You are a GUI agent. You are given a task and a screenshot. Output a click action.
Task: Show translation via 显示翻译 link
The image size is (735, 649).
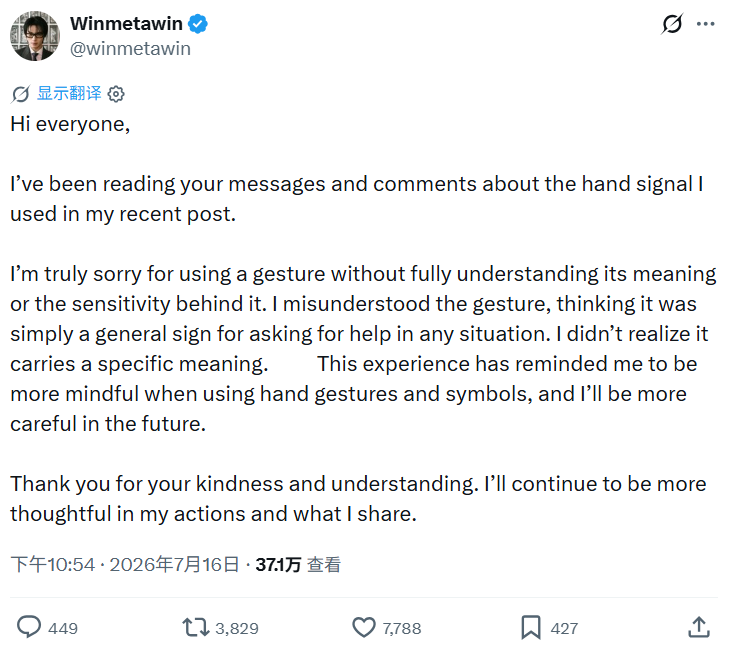tap(69, 93)
